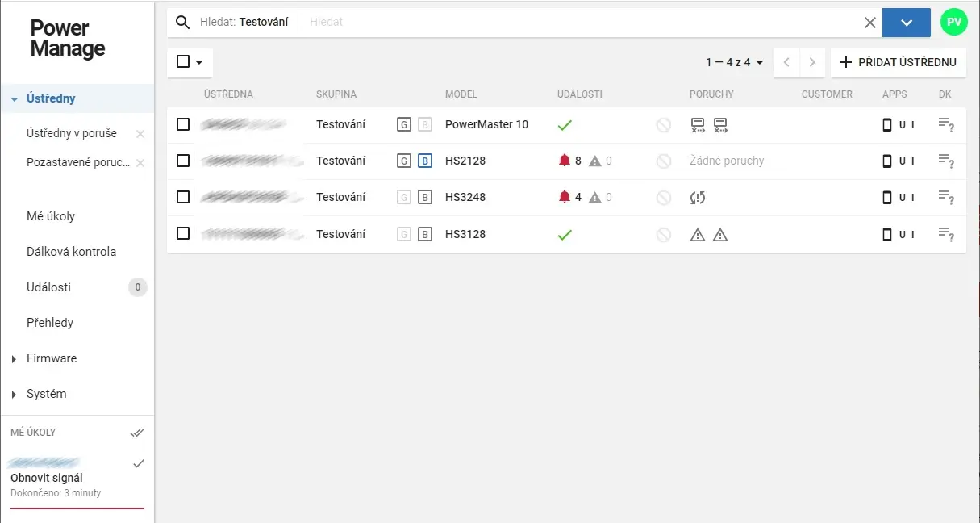Click the double-check icon beside MÉ ÚKOLY
The height and width of the screenshot is (523, 980).
tap(137, 433)
